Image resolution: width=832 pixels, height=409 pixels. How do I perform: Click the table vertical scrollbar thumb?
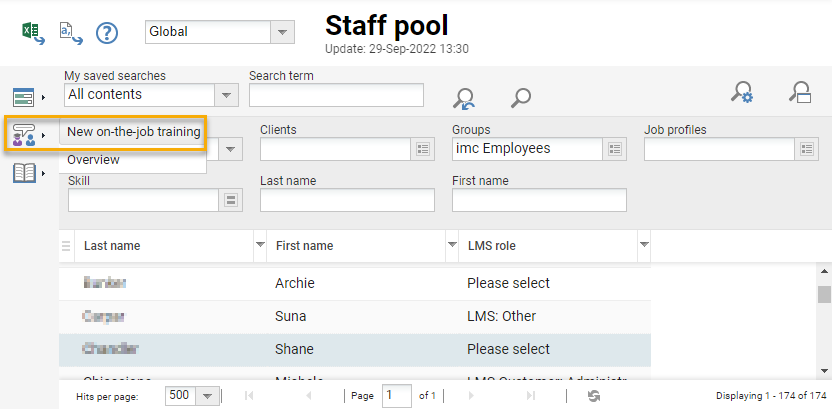coord(824,294)
